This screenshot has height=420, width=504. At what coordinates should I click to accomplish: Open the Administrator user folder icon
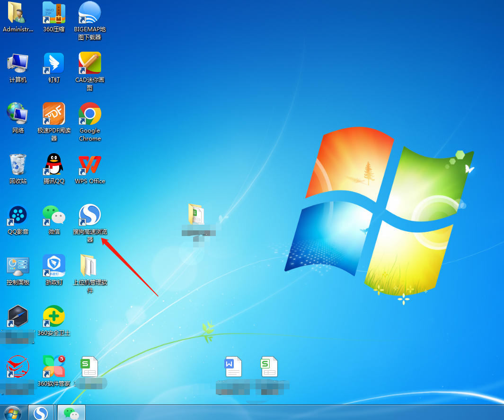click(x=18, y=13)
